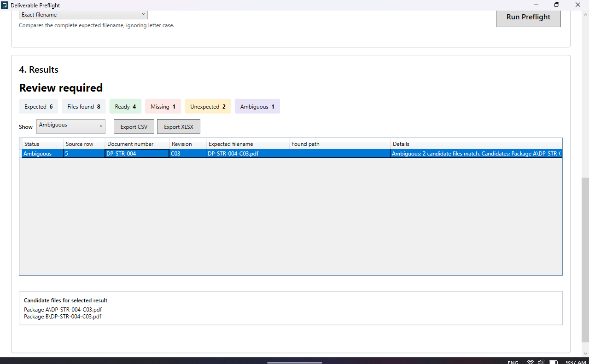
Task: Select the details cell about 2 candidate files
Action: click(x=476, y=154)
